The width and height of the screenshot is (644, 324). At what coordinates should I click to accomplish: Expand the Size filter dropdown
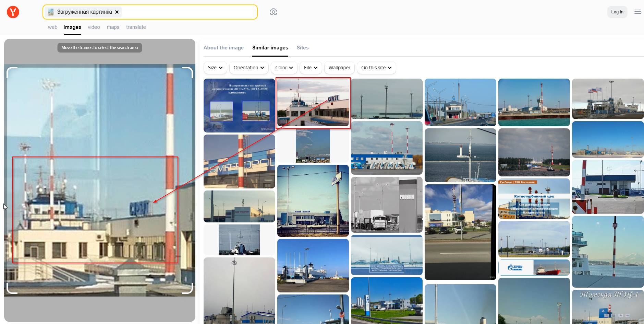point(215,68)
